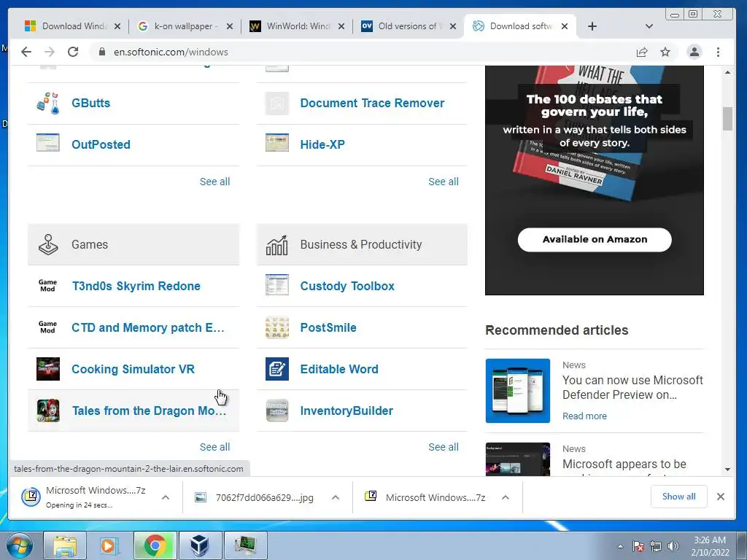Expand options for first Microsoft Windows 7z download
The image size is (747, 560).
click(166, 497)
